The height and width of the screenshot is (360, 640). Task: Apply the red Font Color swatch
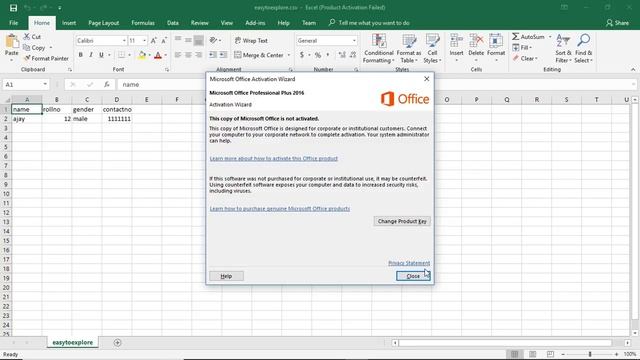coord(158,55)
